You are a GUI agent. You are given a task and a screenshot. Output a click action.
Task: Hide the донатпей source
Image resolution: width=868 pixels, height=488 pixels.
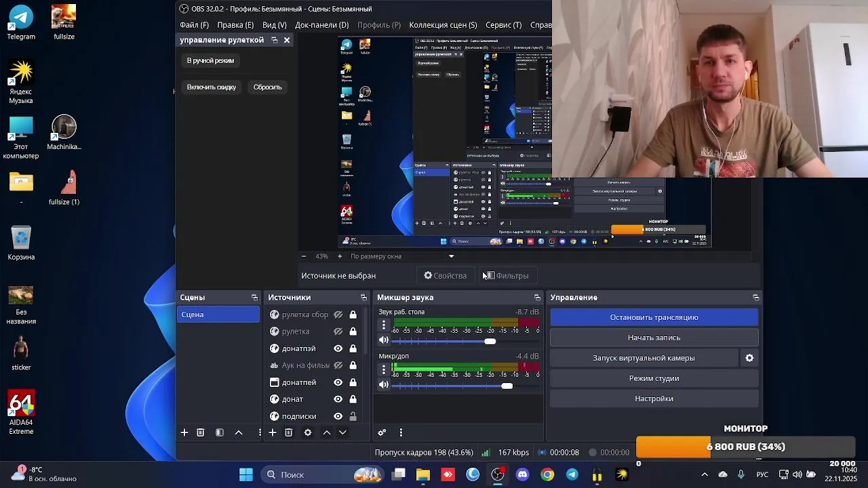pos(338,382)
